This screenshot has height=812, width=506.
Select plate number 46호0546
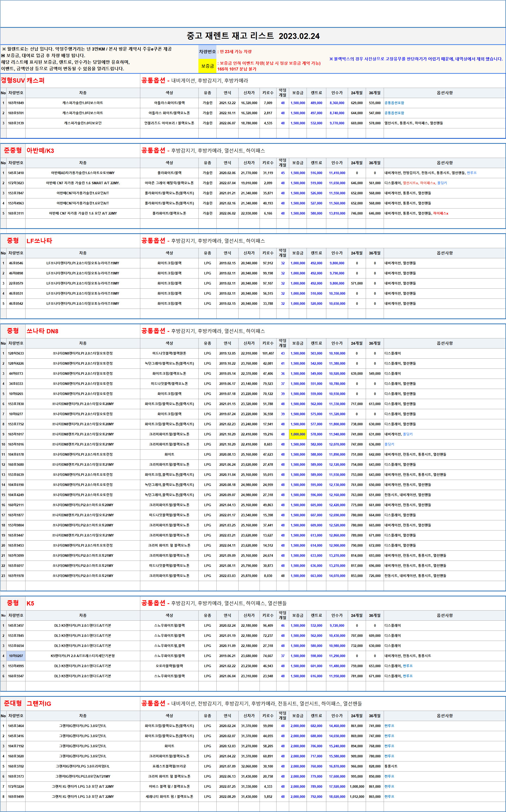(x=16, y=263)
